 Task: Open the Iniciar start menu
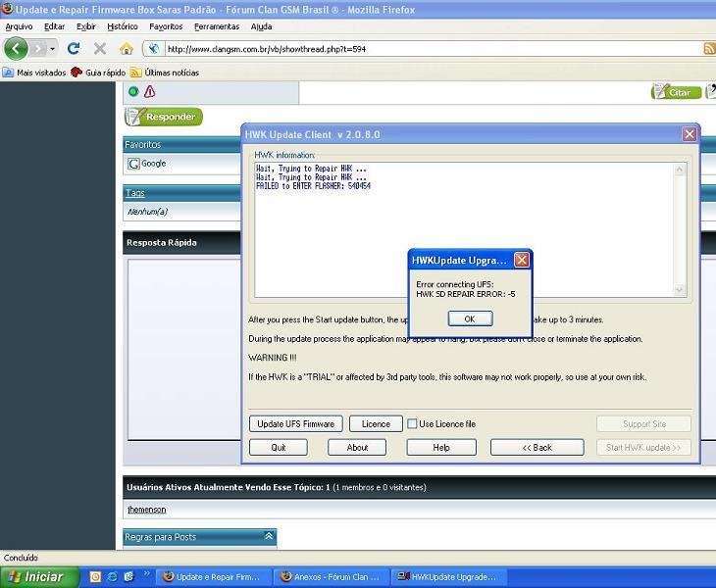40,577
